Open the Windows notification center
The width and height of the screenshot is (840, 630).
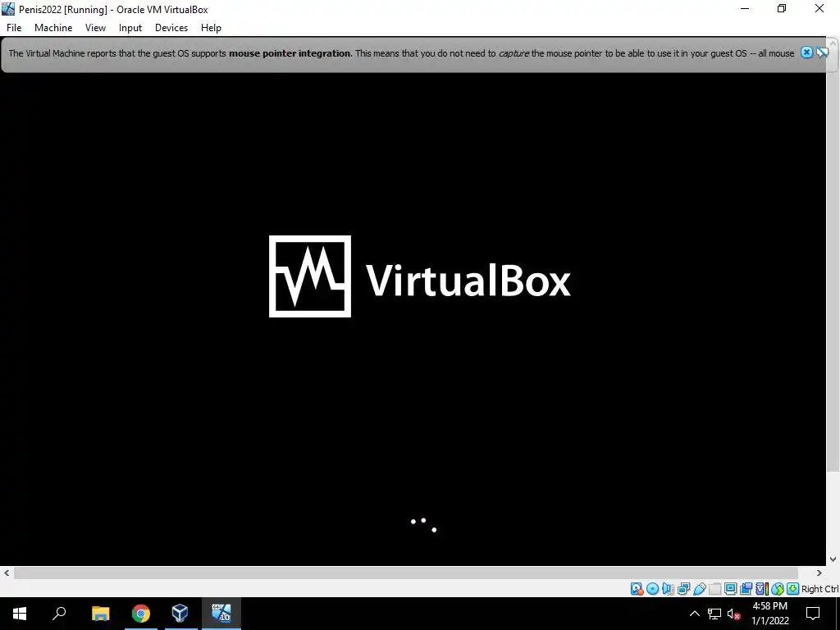813,614
